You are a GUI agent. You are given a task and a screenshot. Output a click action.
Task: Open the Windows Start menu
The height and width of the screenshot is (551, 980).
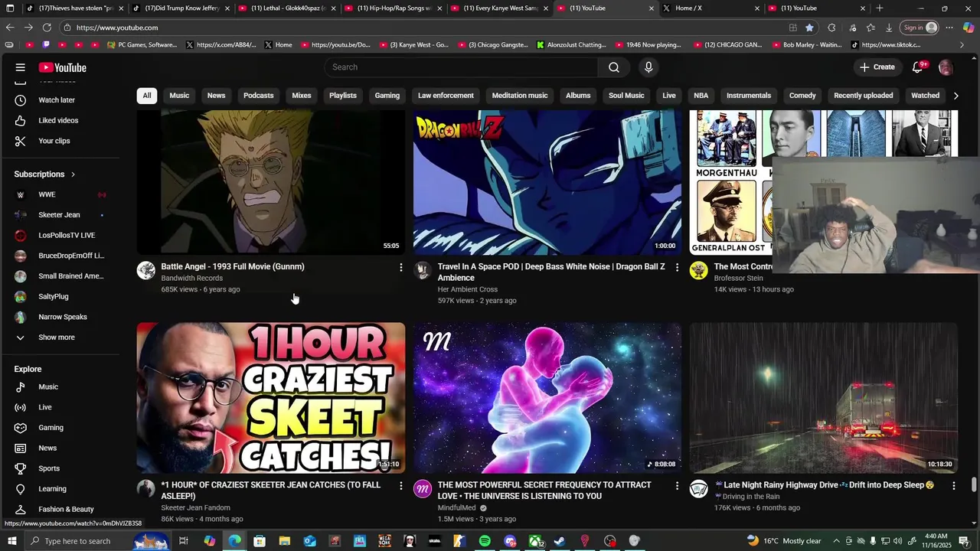tap(11, 541)
